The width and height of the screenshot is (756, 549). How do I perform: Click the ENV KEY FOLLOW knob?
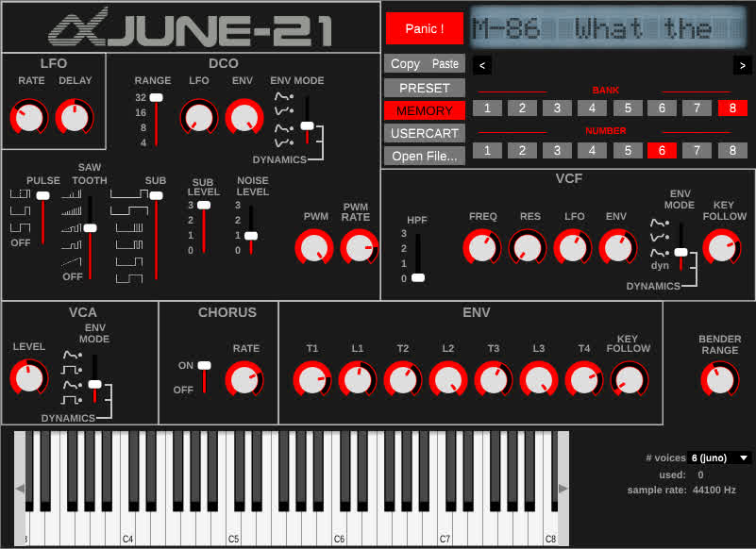(630, 380)
